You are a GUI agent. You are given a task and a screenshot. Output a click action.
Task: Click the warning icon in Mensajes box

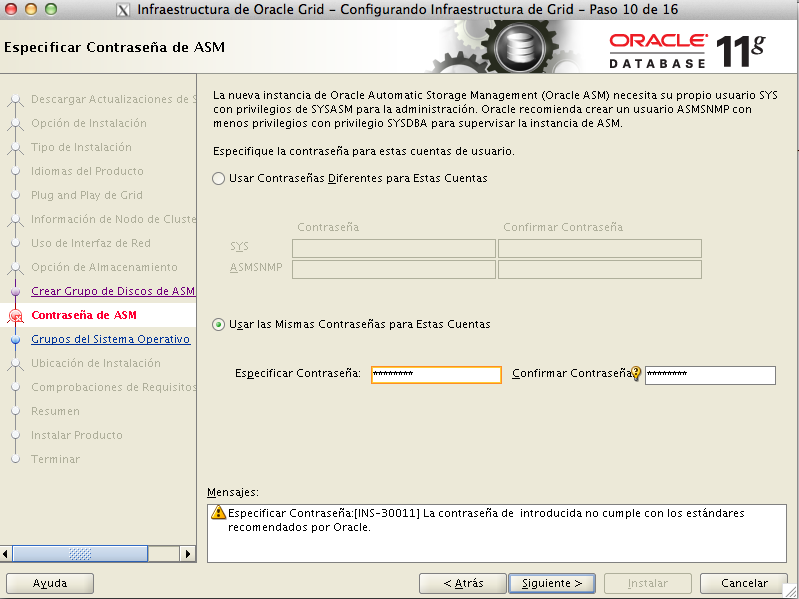pos(219,513)
